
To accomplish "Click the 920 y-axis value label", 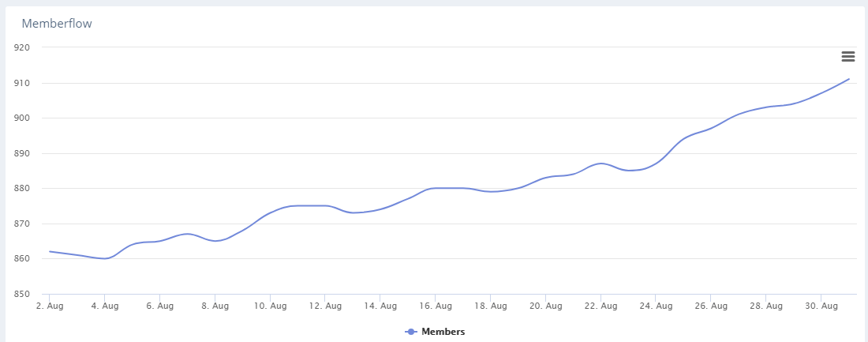I will coord(22,47).
